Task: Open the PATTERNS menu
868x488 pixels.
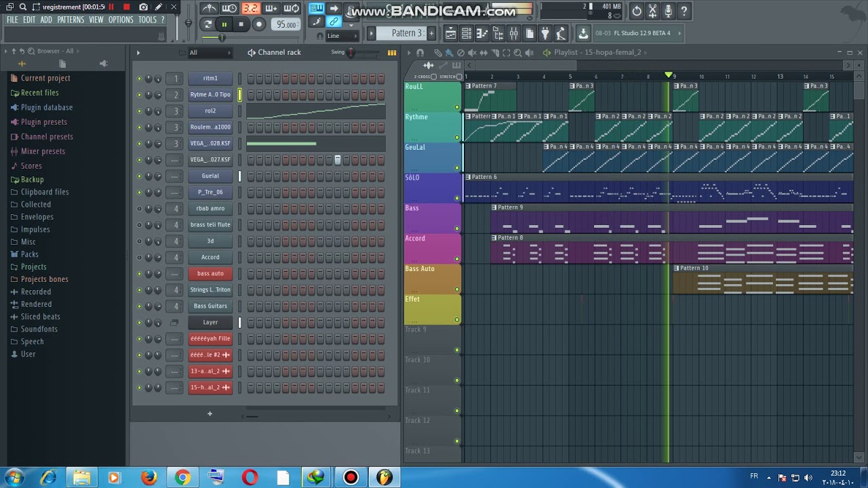Action: 71,20
